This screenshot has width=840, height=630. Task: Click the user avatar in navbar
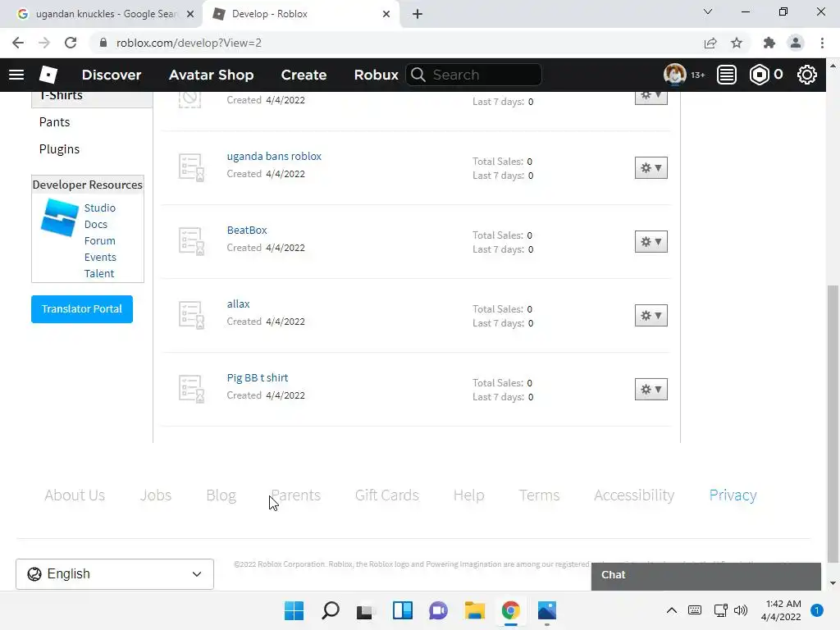674,75
